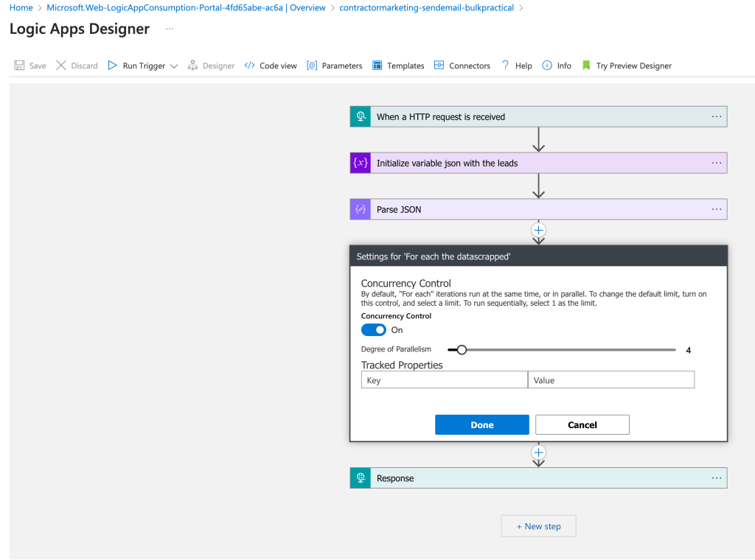The image size is (755, 560).
Task: Open ellipsis menu on Response step
Action: 717,477
